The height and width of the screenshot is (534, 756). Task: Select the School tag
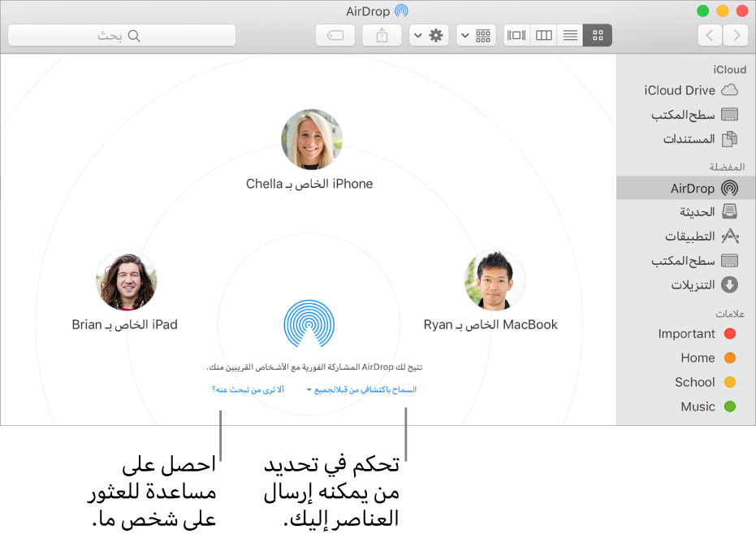coord(685,382)
